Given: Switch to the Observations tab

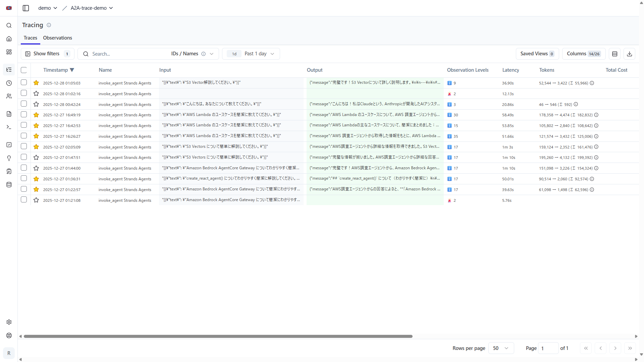Looking at the screenshot, I should point(57,38).
